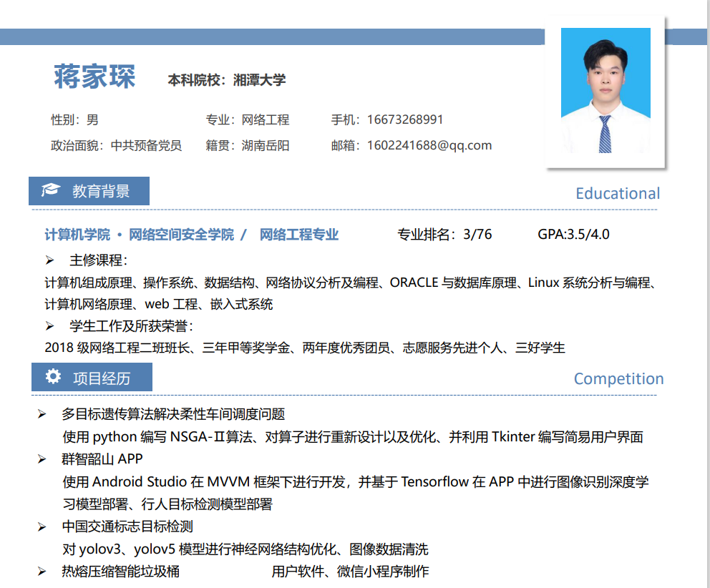Click the arrow bullet beside 群智韶山 APP

point(42,459)
